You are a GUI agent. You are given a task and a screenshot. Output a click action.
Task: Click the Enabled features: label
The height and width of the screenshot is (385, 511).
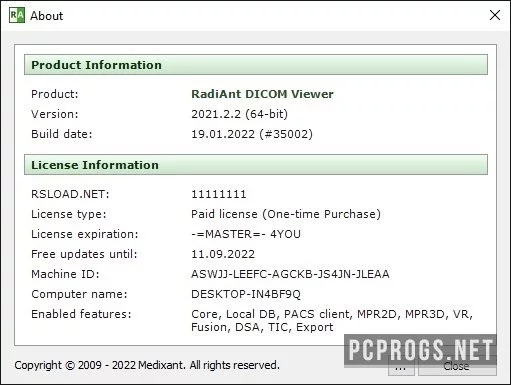coord(81,314)
